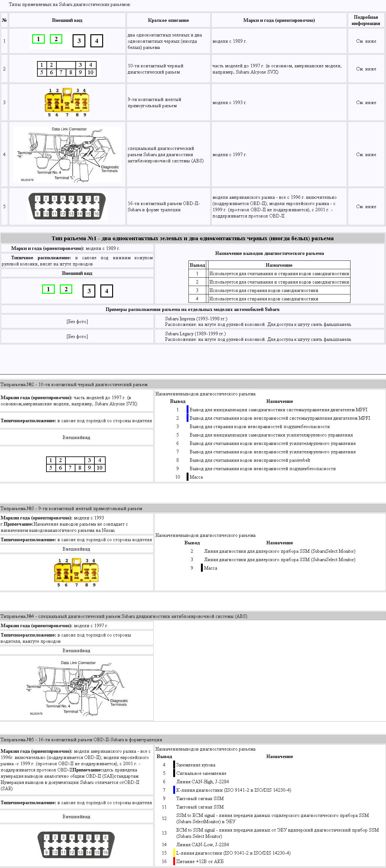The image size is (386, 868).
Task: Click 'См. ниже' in the 16-pin OBD-II row
Action: pyautogui.click(x=366, y=207)
